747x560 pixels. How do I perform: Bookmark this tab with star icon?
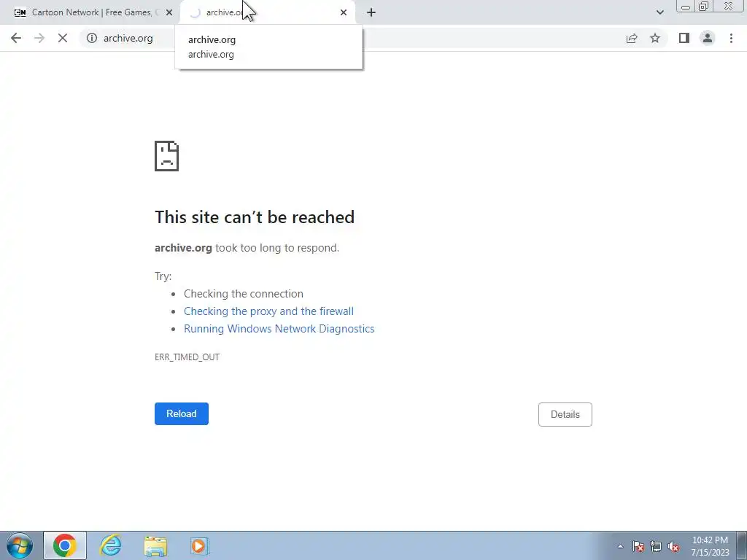pos(655,38)
